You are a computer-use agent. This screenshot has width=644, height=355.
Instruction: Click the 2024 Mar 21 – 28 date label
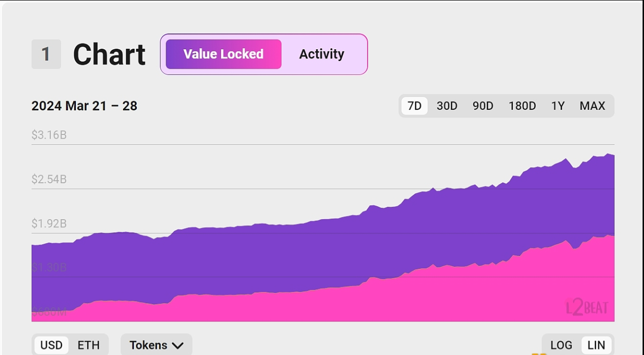click(x=84, y=106)
